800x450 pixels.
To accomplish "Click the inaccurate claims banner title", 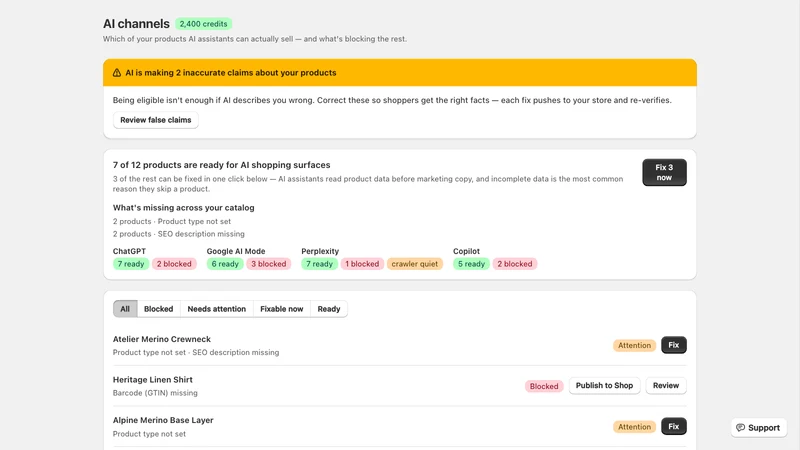I will click(x=231, y=72).
